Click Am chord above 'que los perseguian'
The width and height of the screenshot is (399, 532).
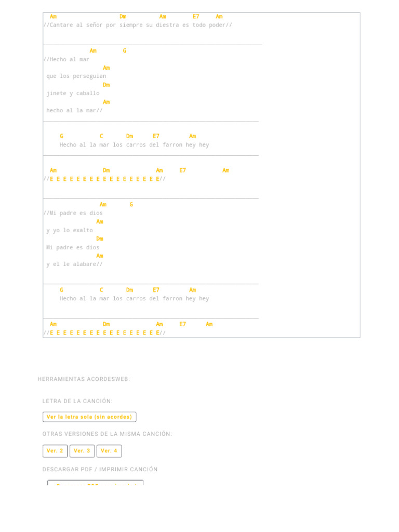pyautogui.click(x=107, y=68)
